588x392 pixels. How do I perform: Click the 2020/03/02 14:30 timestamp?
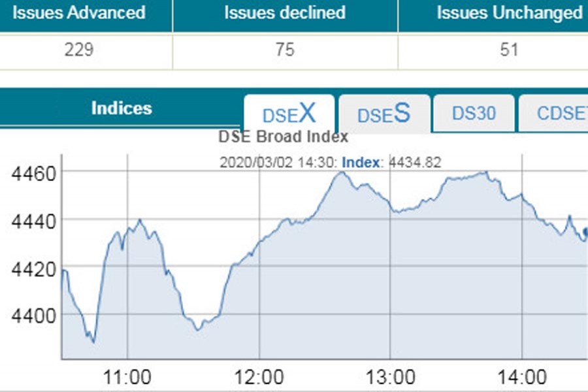tap(277, 163)
